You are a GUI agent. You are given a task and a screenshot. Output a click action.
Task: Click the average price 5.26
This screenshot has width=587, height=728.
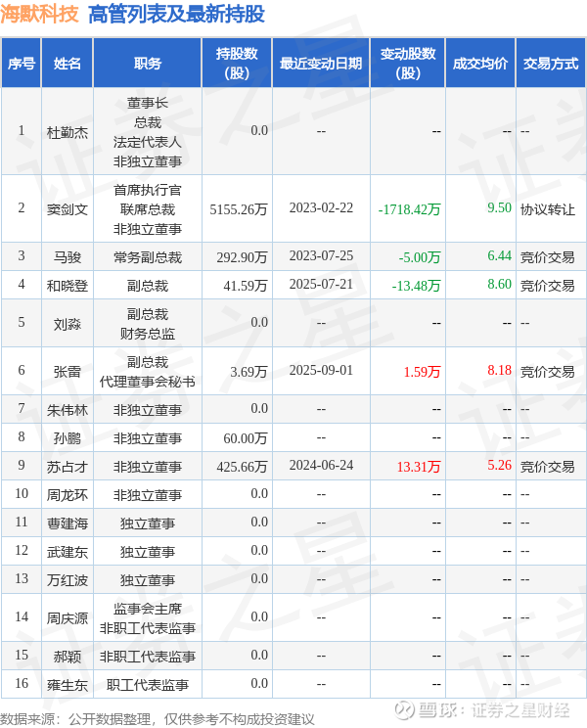[x=499, y=465]
